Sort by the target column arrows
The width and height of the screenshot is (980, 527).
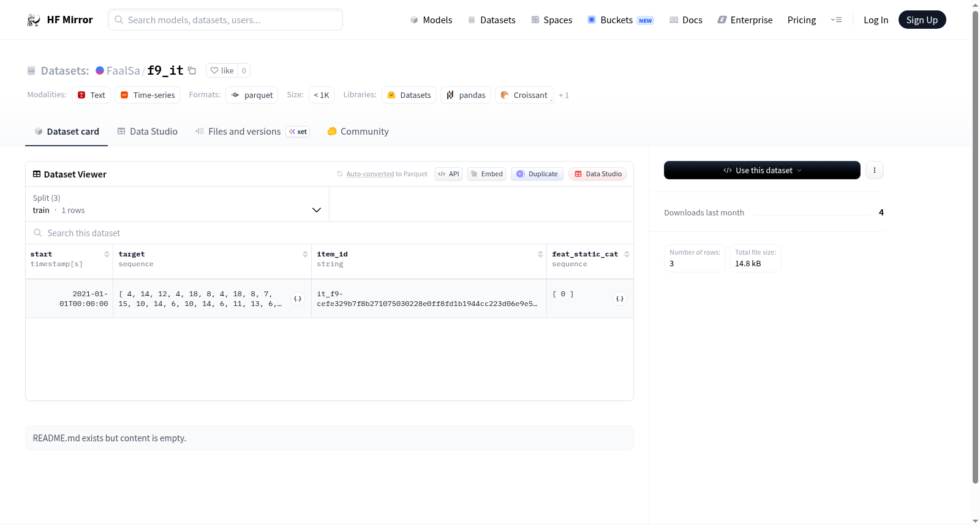point(305,254)
